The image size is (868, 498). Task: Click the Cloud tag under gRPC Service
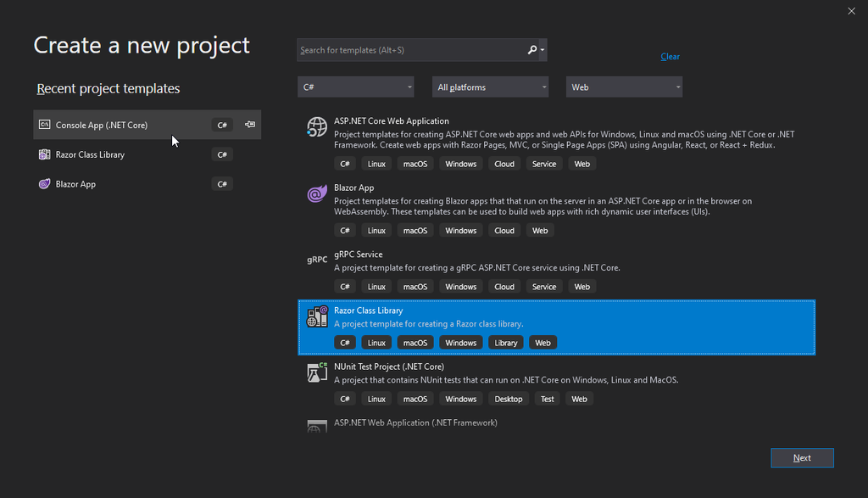[x=504, y=287]
